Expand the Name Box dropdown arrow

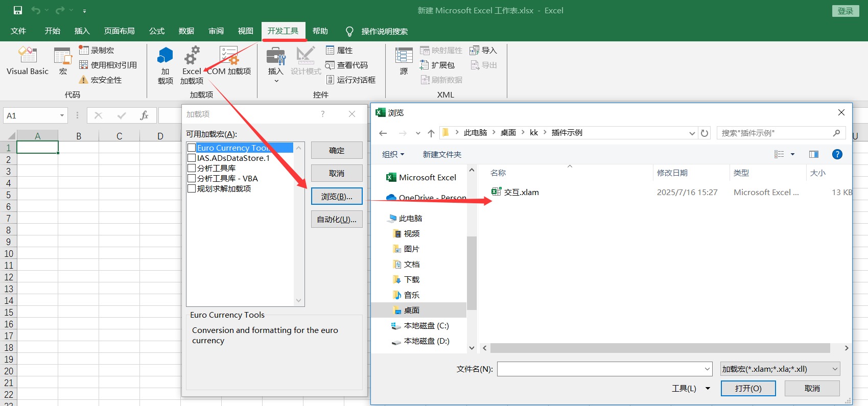coord(62,115)
